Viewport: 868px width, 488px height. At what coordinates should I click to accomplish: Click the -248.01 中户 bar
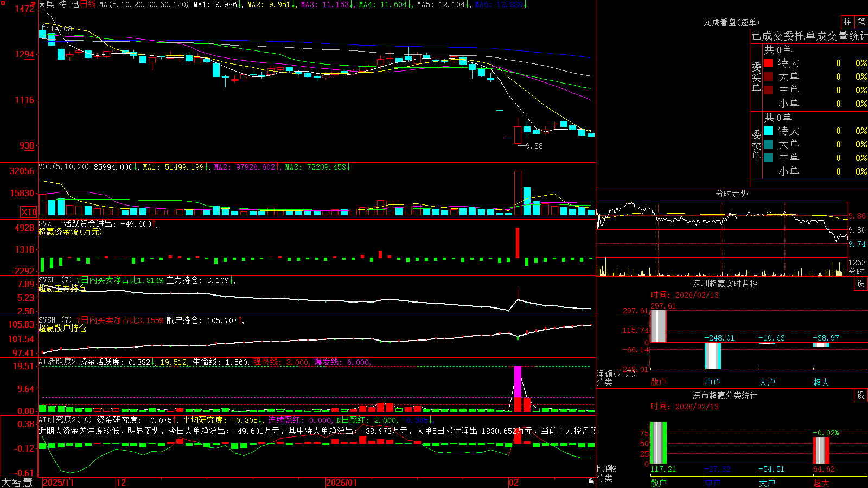(713, 356)
